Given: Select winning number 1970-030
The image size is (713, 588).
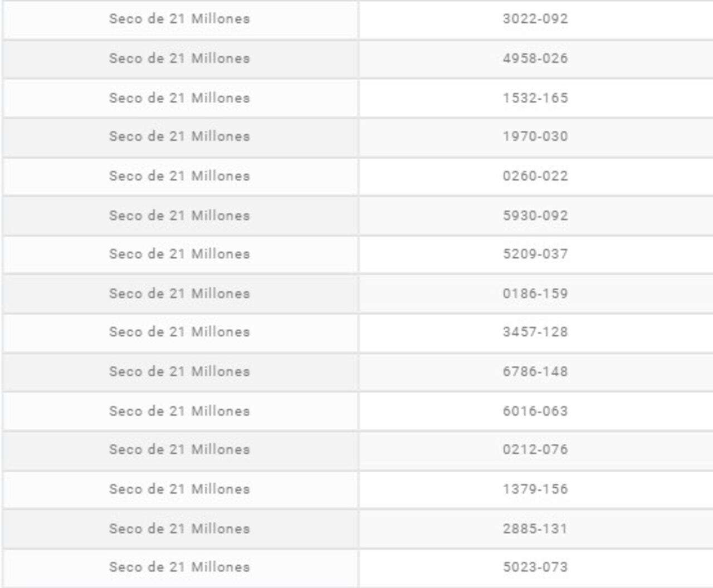Looking at the screenshot, I should tap(535, 136).
